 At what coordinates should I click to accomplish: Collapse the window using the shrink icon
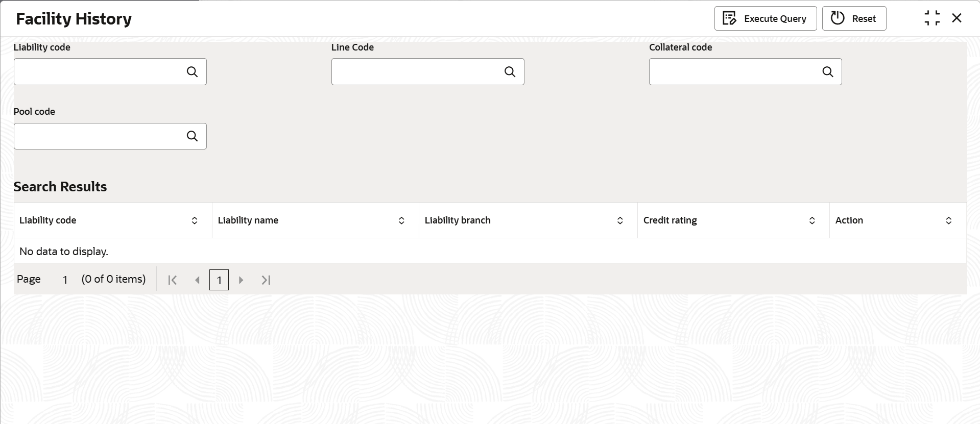click(932, 18)
